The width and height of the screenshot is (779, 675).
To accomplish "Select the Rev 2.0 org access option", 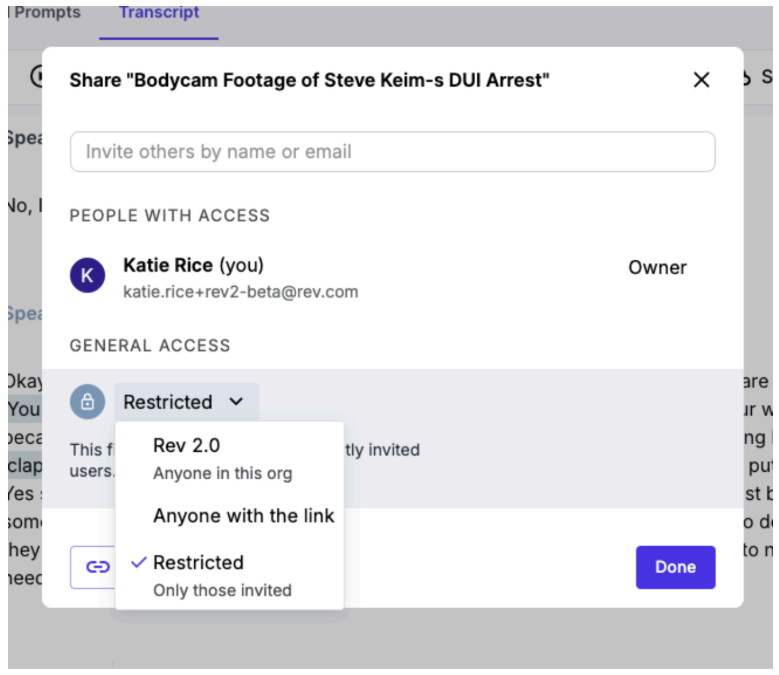I will 230,458.
